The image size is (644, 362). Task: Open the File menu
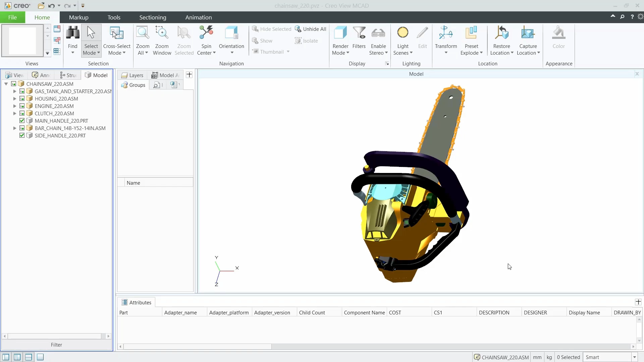[12, 17]
